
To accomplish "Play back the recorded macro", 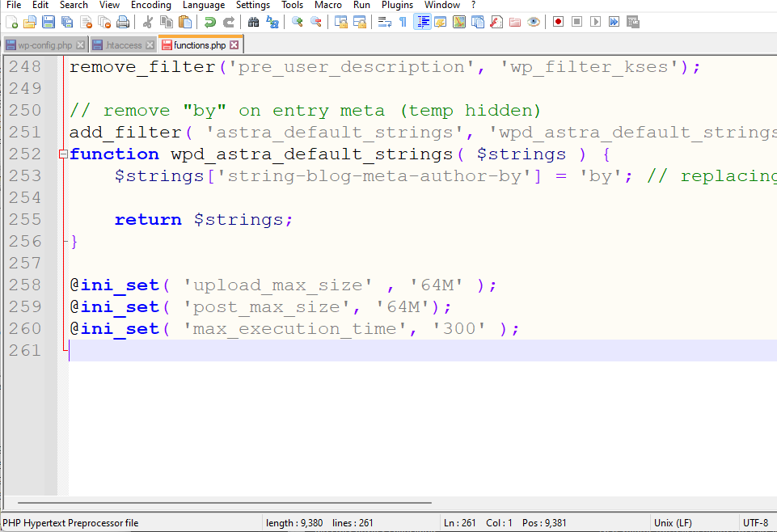I will tap(596, 22).
